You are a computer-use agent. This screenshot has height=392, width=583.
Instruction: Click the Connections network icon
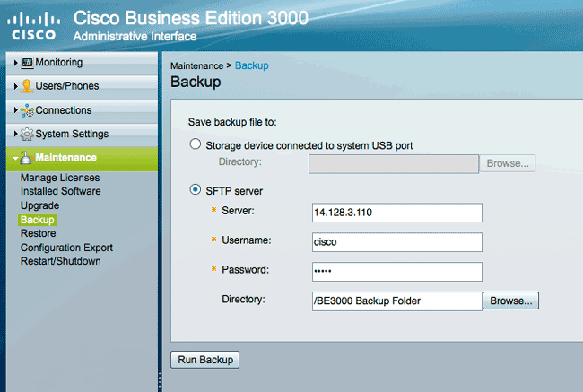[27, 110]
